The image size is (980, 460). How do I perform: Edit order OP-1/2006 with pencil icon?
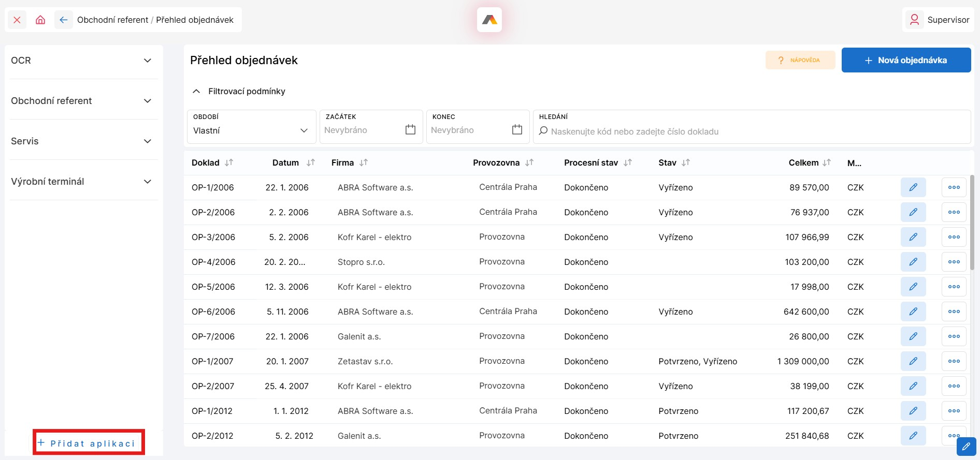(913, 187)
